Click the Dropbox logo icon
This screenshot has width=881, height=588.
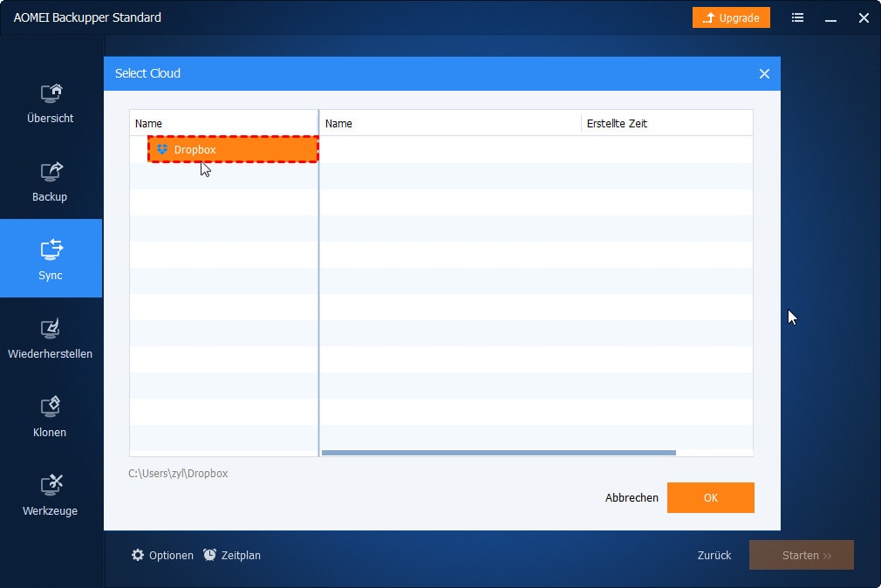(162, 150)
